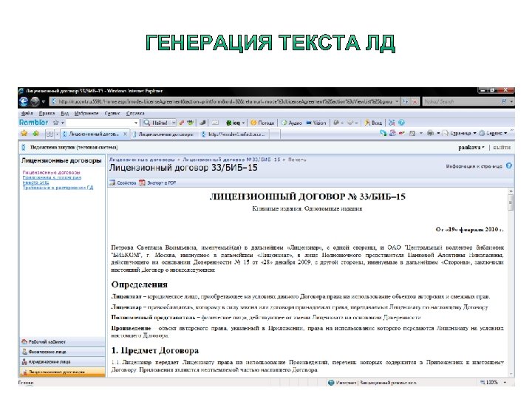Click the Print printer icon

[430, 133]
